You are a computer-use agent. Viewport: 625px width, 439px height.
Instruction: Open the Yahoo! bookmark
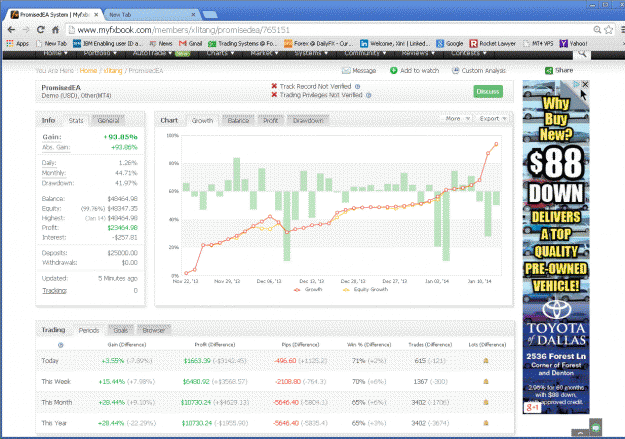click(x=573, y=43)
